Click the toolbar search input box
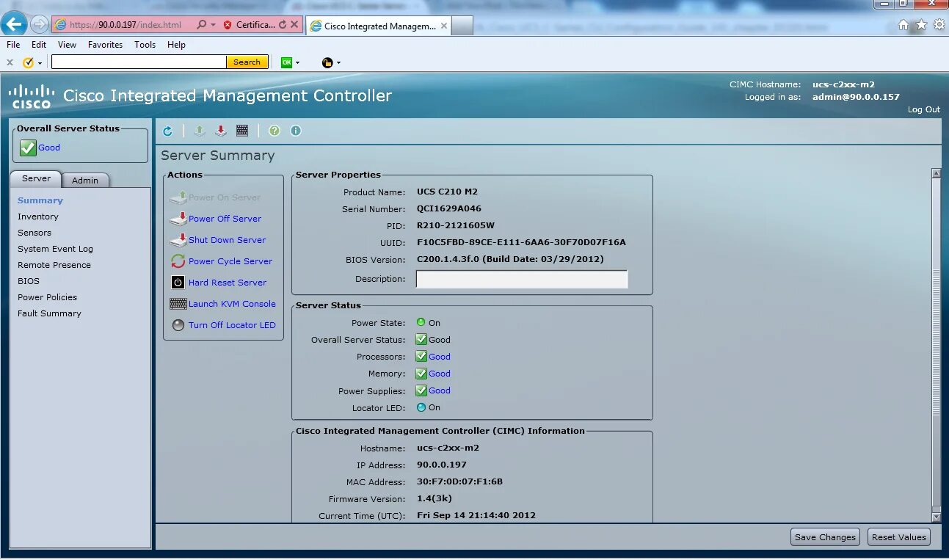This screenshot has width=949, height=560. [139, 62]
